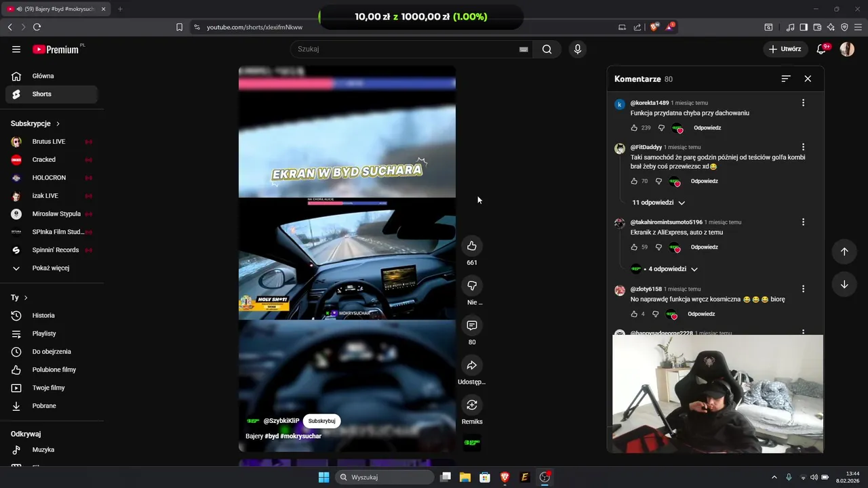Share the short via Udostępnij icon
The height and width of the screenshot is (488, 868).
coord(472,365)
